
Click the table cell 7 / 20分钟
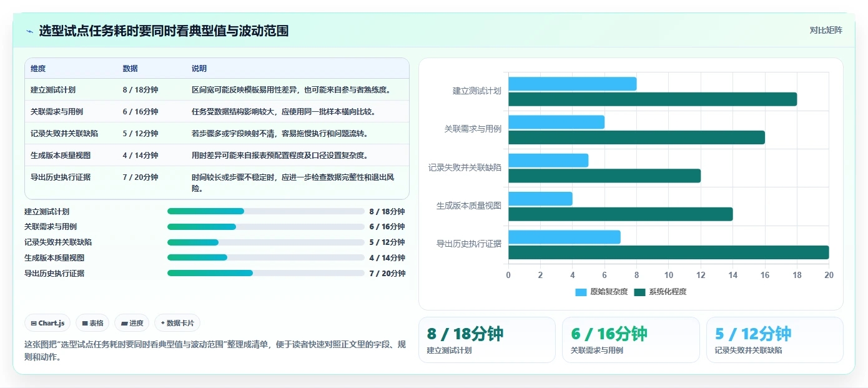click(x=141, y=177)
